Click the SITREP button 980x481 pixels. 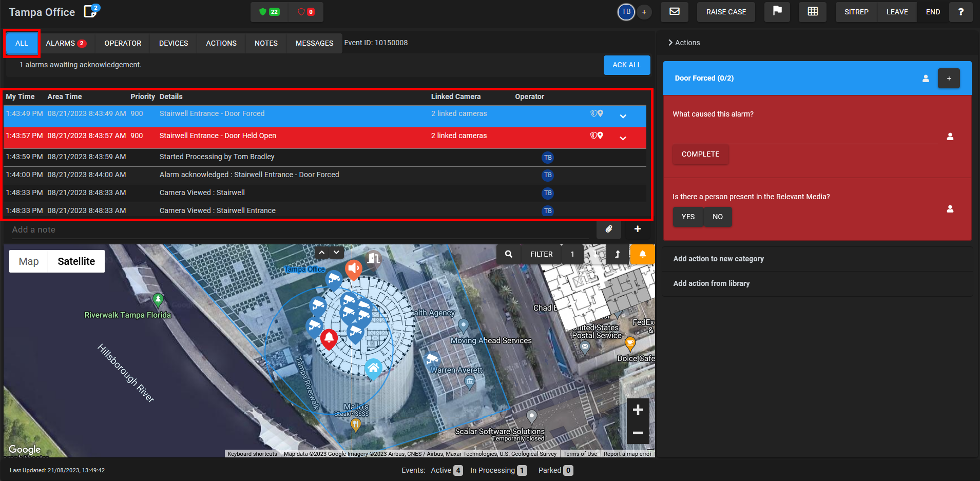point(856,12)
